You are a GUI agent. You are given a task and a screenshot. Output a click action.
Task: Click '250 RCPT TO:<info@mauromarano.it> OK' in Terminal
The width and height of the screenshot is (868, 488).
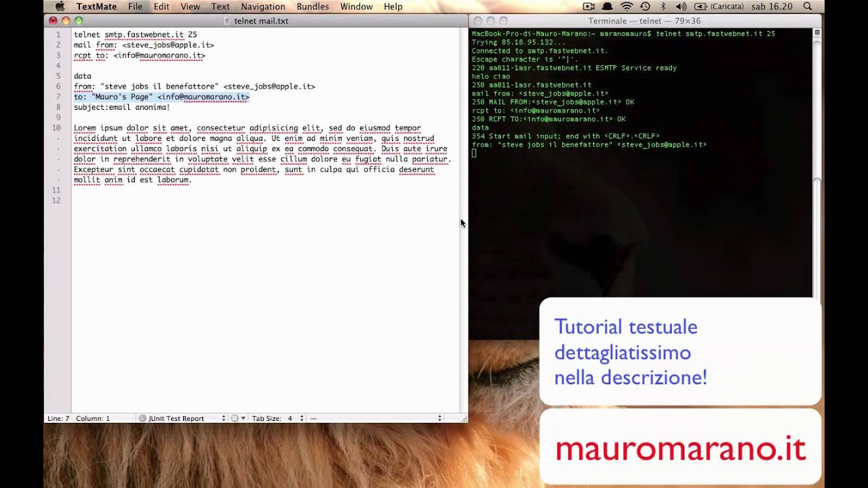click(549, 119)
